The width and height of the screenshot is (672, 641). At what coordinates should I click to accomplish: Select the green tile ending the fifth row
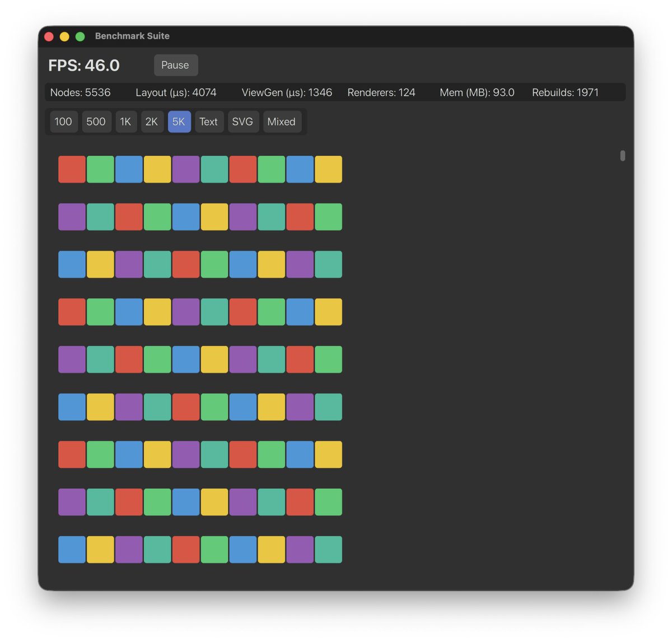click(x=328, y=359)
